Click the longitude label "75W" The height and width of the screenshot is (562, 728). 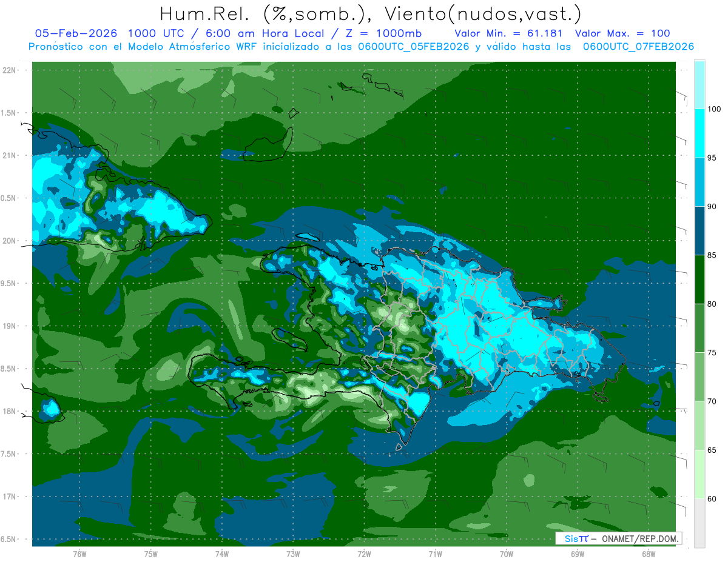[151, 555]
